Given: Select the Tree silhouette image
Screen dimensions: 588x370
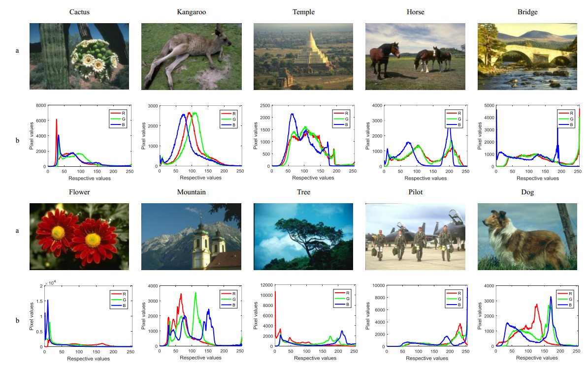Looking at the screenshot, I should [303, 237].
